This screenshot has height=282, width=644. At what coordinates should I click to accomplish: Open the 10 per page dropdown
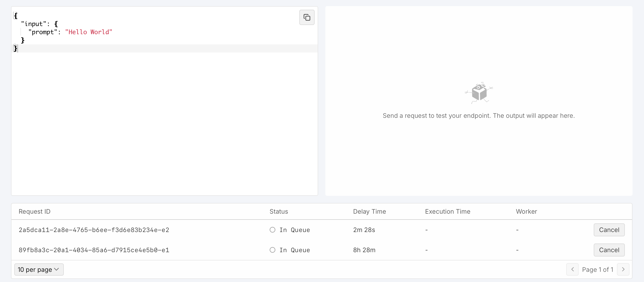click(x=39, y=270)
